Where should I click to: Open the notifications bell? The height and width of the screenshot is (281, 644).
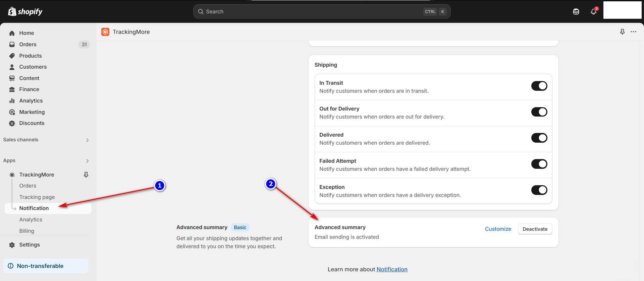(x=594, y=12)
